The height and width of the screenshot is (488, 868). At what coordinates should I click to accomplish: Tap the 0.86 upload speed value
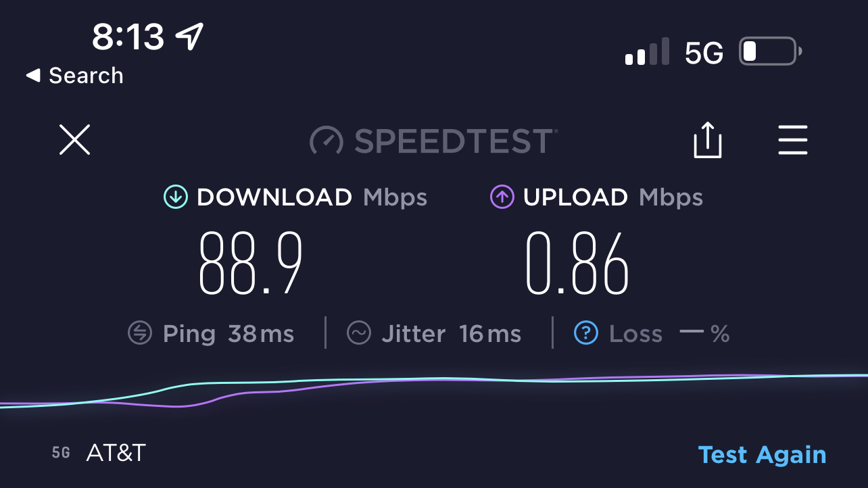[x=577, y=263]
